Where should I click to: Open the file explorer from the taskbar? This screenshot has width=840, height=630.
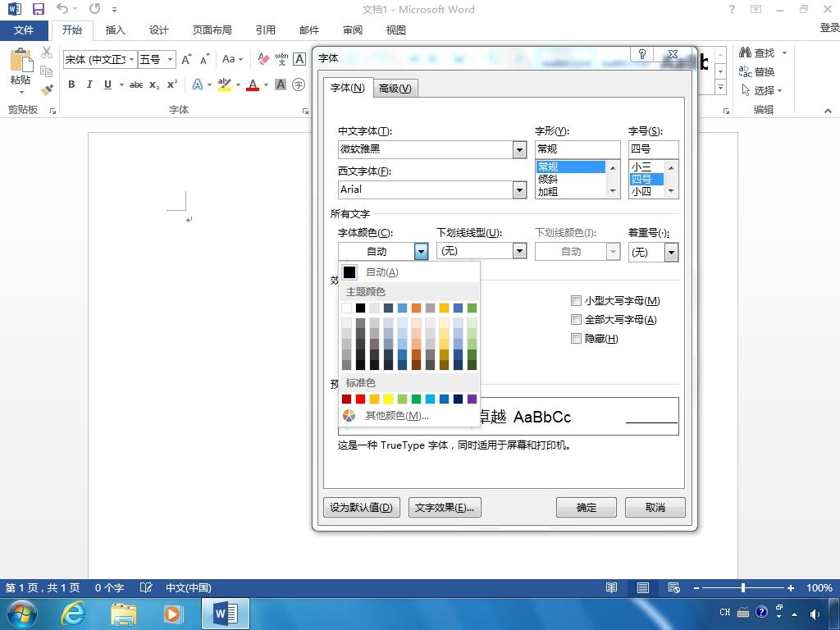(124, 614)
